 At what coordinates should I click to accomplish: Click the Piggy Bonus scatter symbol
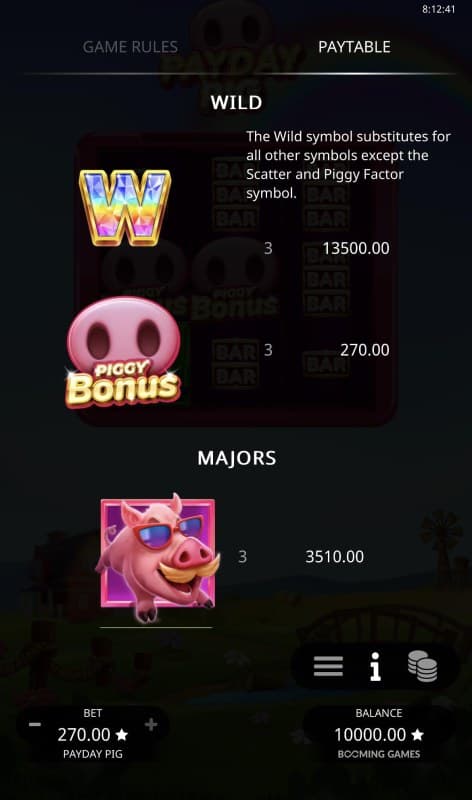coord(123,352)
